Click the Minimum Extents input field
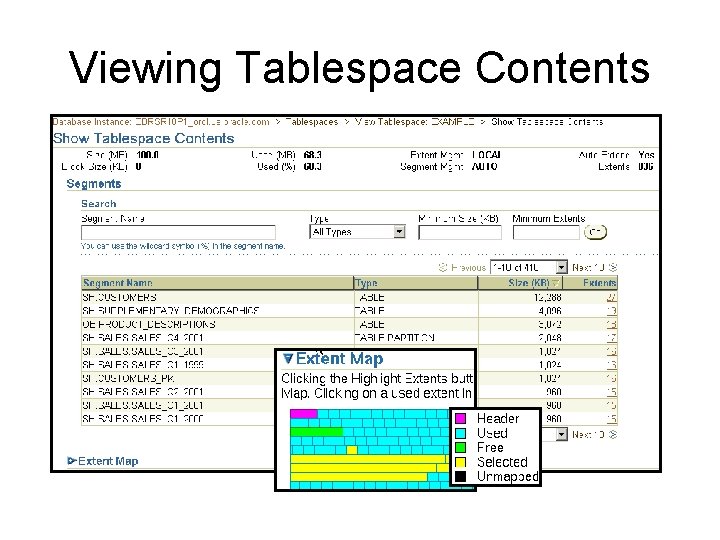This screenshot has height=540, width=720. point(546,232)
